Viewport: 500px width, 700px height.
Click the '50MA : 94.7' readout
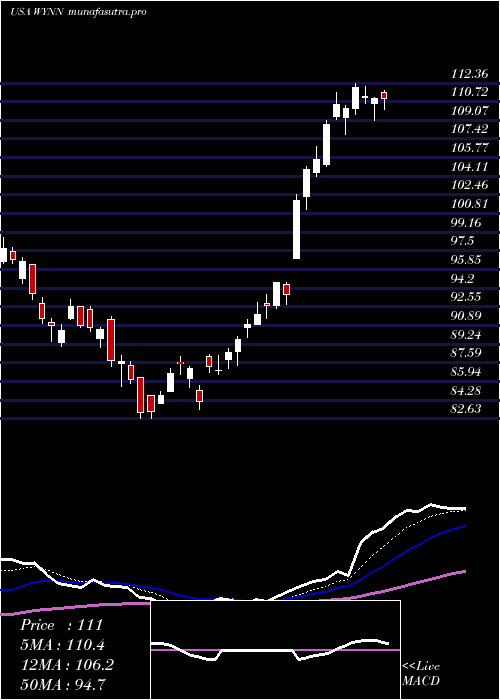64,684
